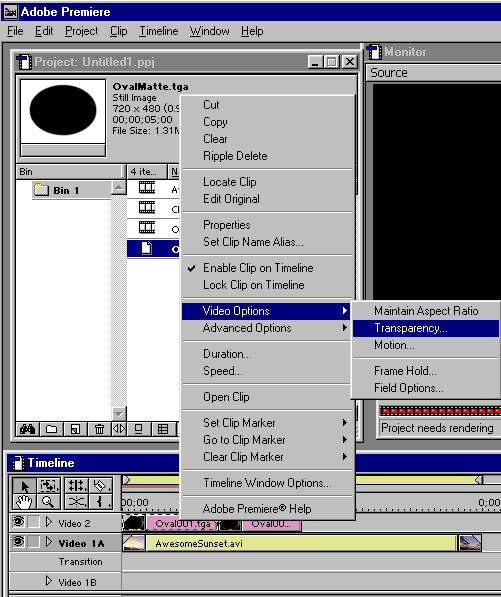
Task: Click the AwesomeSunset.avi clip on Video 1A
Action: [301, 544]
